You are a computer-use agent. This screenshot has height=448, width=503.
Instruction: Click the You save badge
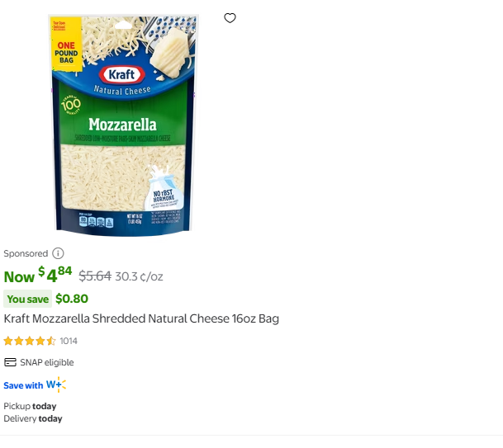point(27,299)
